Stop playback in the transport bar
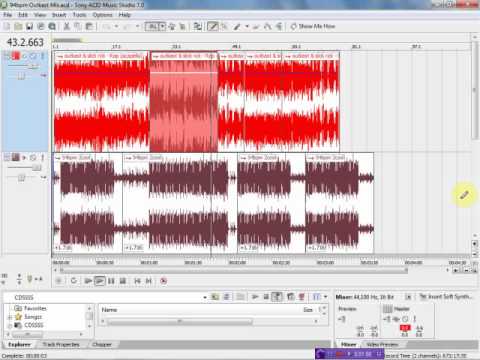Image resolution: width=480 pixels, height=360 pixels. click(x=123, y=281)
